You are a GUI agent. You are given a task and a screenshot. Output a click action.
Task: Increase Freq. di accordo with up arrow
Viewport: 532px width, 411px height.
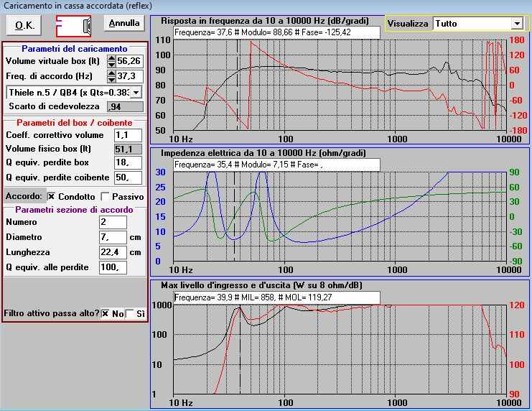(111, 73)
